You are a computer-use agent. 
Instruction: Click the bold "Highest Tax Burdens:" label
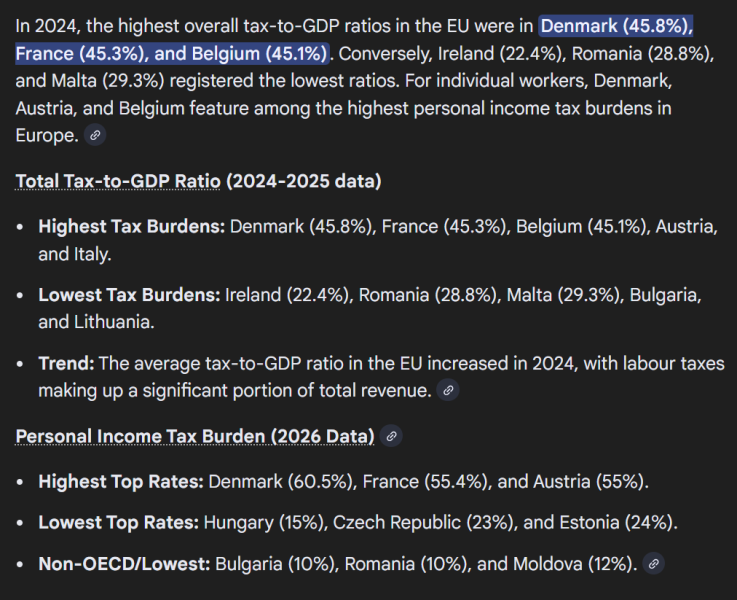click(x=131, y=227)
